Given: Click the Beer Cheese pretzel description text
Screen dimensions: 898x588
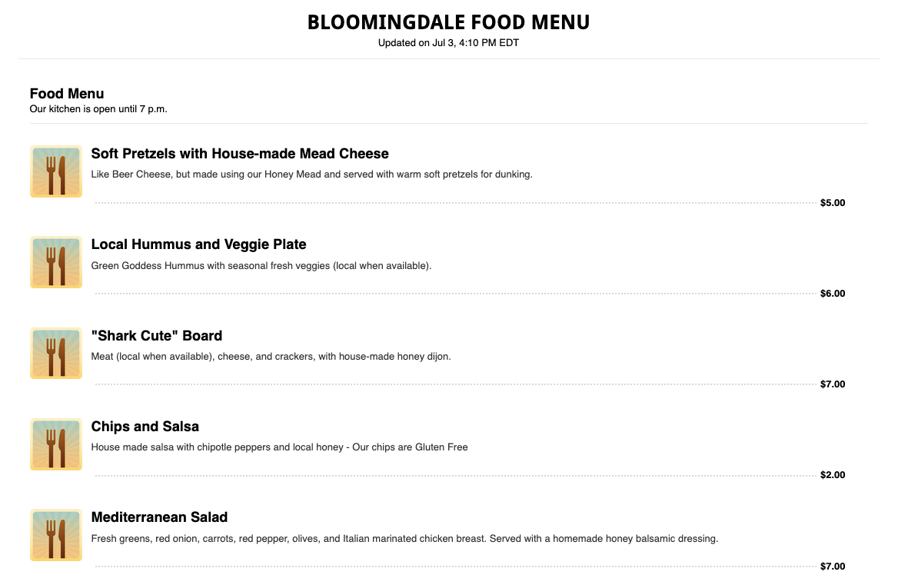Looking at the screenshot, I should point(311,174).
